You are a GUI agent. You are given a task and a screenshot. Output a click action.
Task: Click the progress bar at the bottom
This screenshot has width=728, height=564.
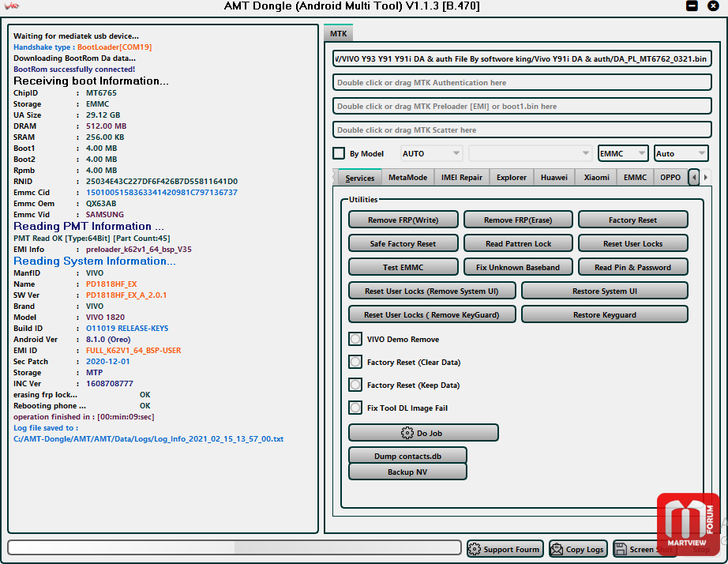235,547
